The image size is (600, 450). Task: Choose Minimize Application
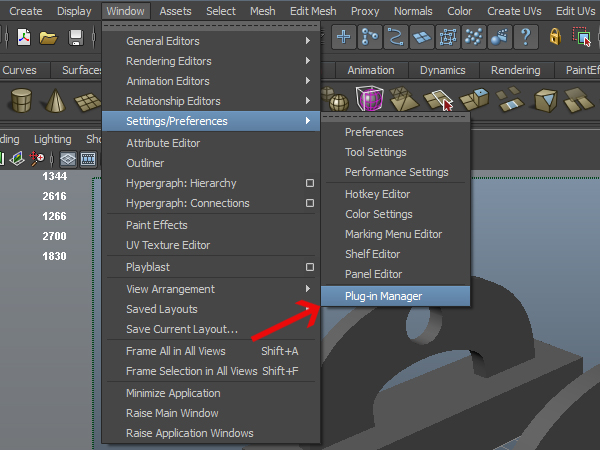[211, 393]
